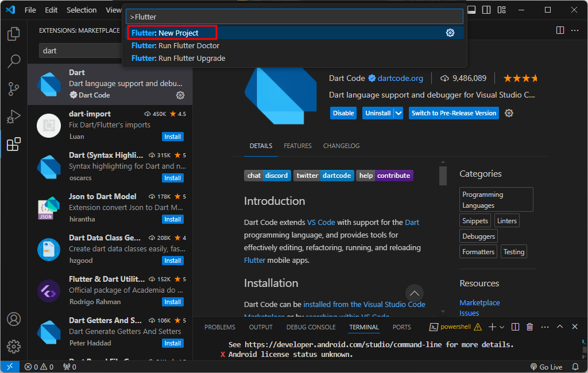Install the dart-import extension

(172, 137)
